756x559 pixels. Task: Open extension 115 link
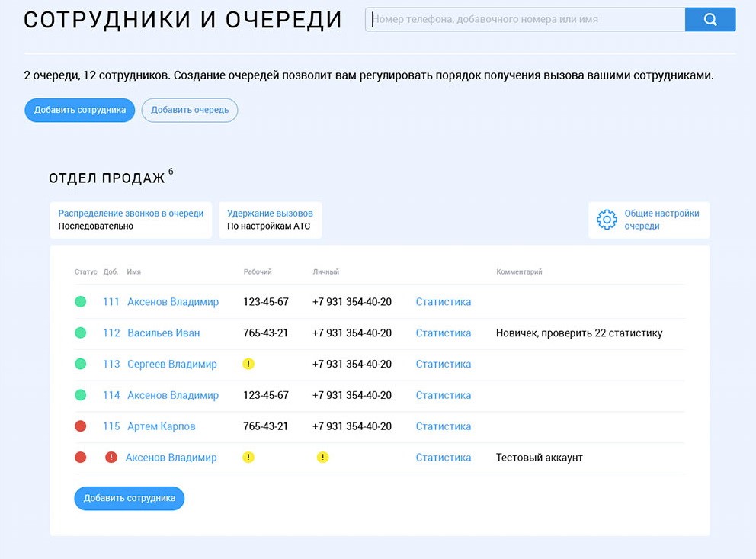coord(111,426)
